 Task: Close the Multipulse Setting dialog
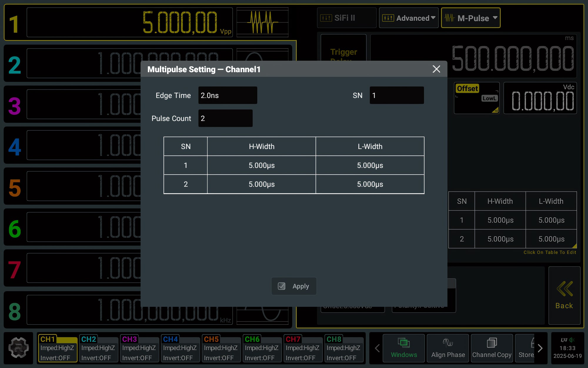[x=436, y=69]
